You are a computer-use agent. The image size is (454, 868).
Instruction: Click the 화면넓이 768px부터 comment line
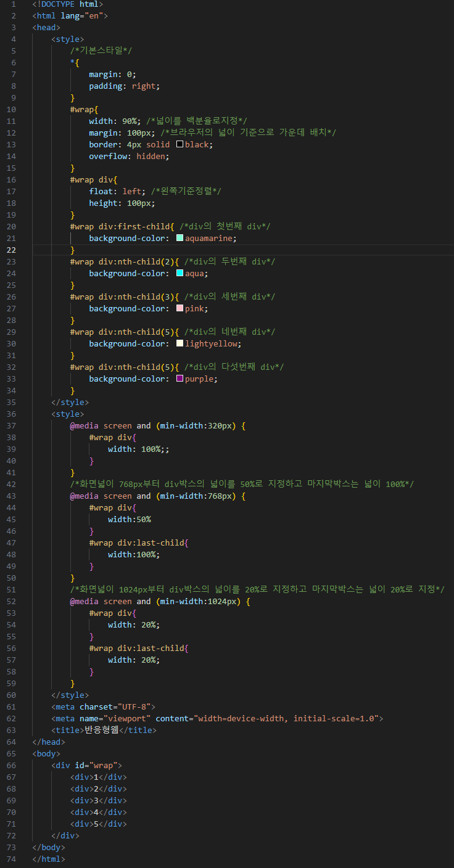242,484
